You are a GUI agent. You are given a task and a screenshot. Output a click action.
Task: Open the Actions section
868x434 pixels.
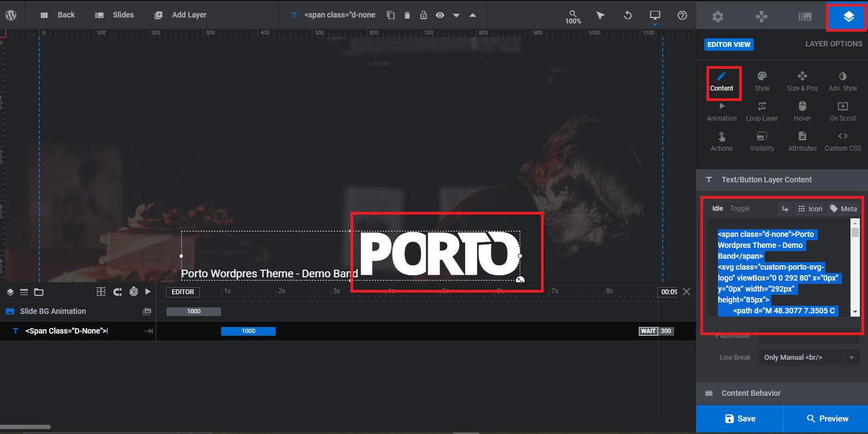tap(722, 142)
